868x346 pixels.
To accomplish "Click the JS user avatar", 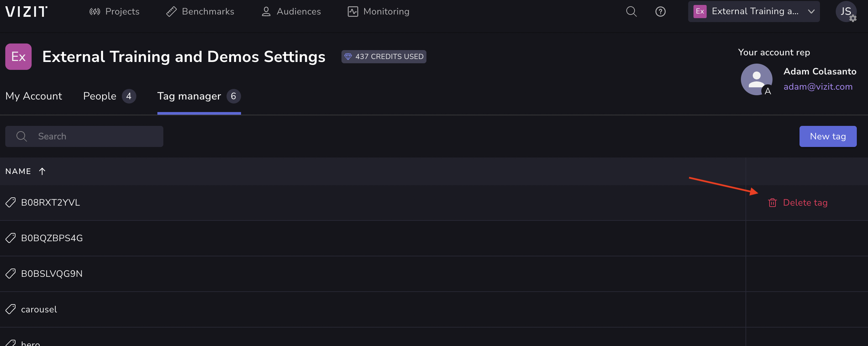I will pos(845,12).
